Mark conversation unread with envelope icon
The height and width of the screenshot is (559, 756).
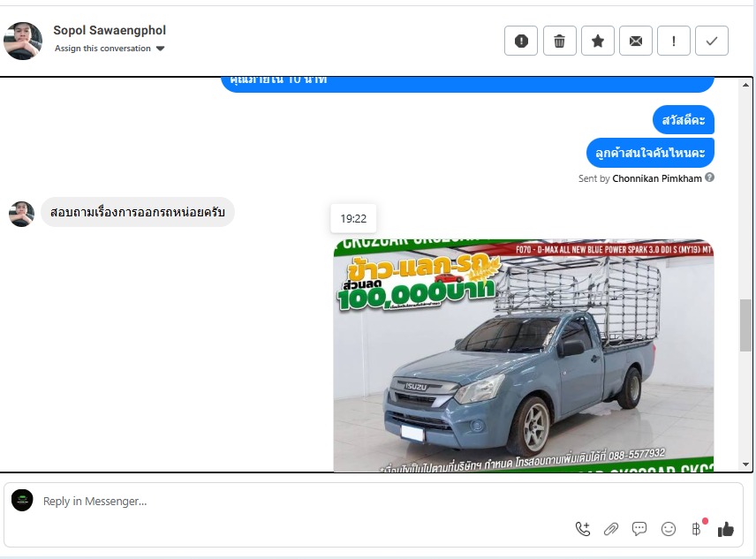(636, 41)
